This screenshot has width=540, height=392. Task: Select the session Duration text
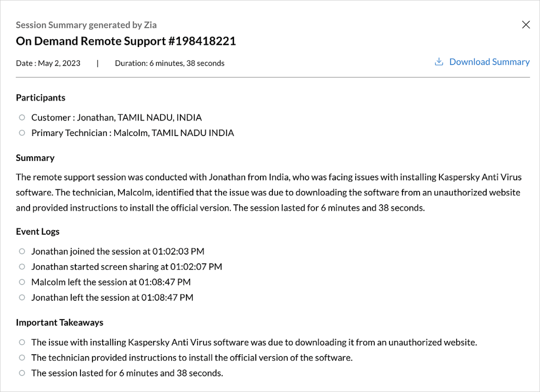[x=170, y=63]
